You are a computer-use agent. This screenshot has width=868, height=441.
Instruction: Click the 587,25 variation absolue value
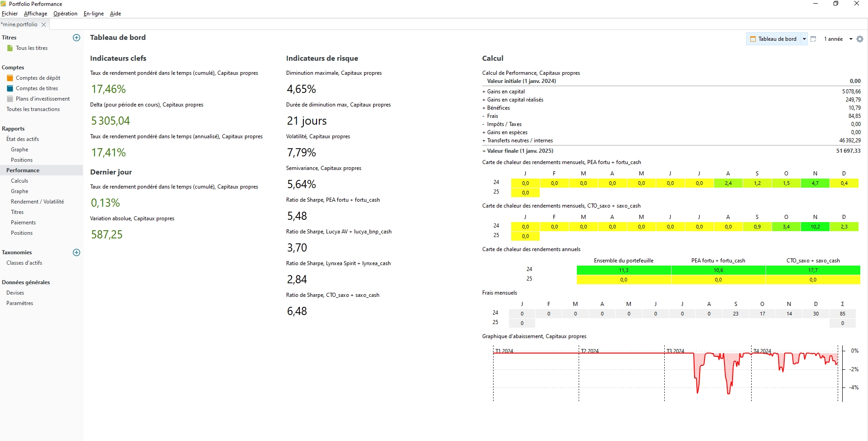tap(107, 235)
